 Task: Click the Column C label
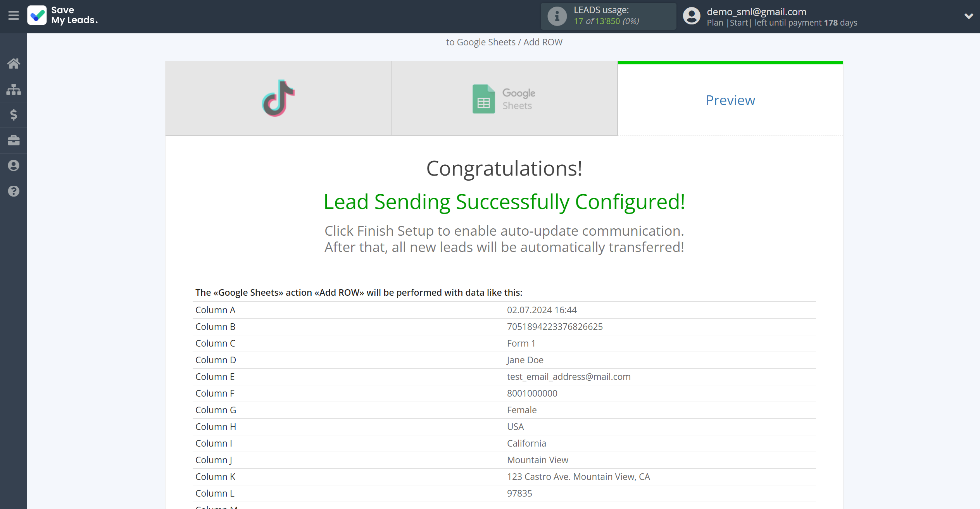pos(215,343)
